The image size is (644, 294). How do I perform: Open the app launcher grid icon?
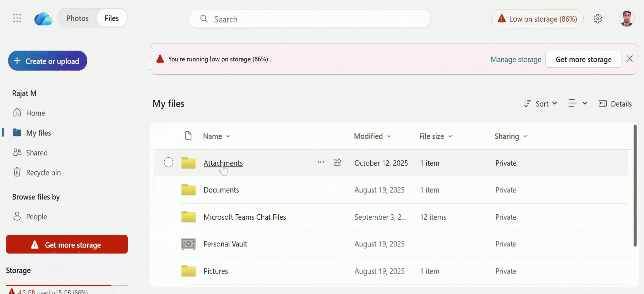click(17, 18)
